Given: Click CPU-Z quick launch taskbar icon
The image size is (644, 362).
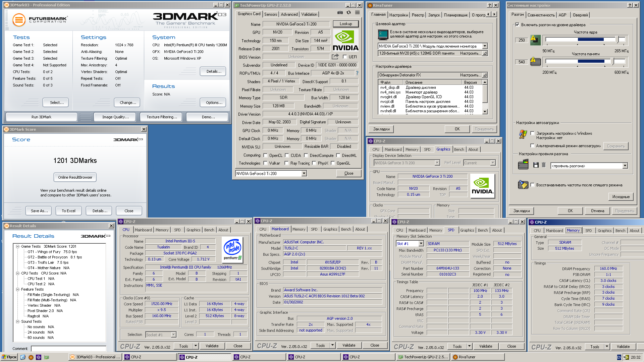Looking at the screenshot, I should pyautogui.click(x=39, y=357).
